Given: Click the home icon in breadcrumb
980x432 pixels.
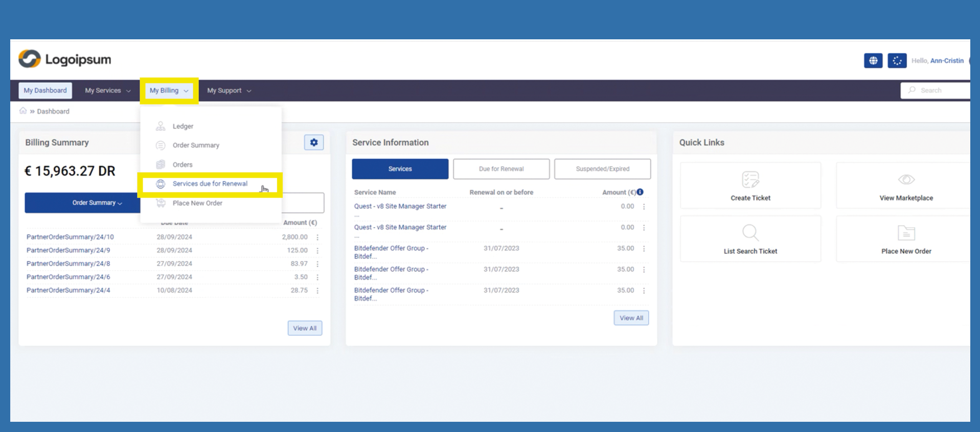Looking at the screenshot, I should pos(23,111).
